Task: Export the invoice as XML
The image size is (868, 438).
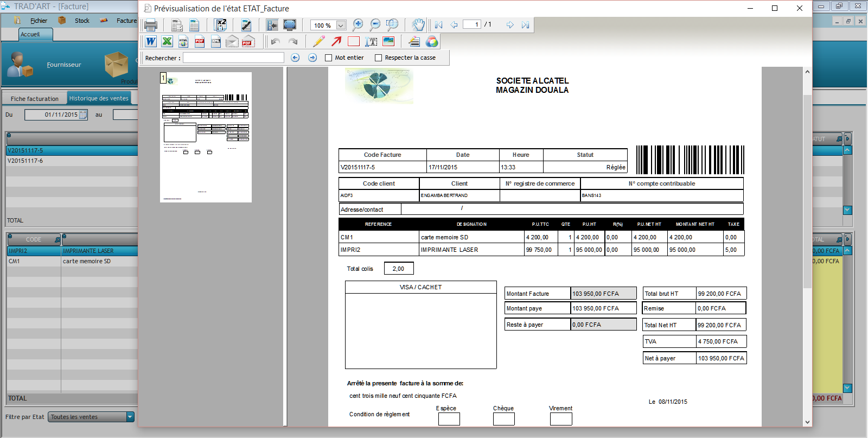Action: pyautogui.click(x=216, y=41)
